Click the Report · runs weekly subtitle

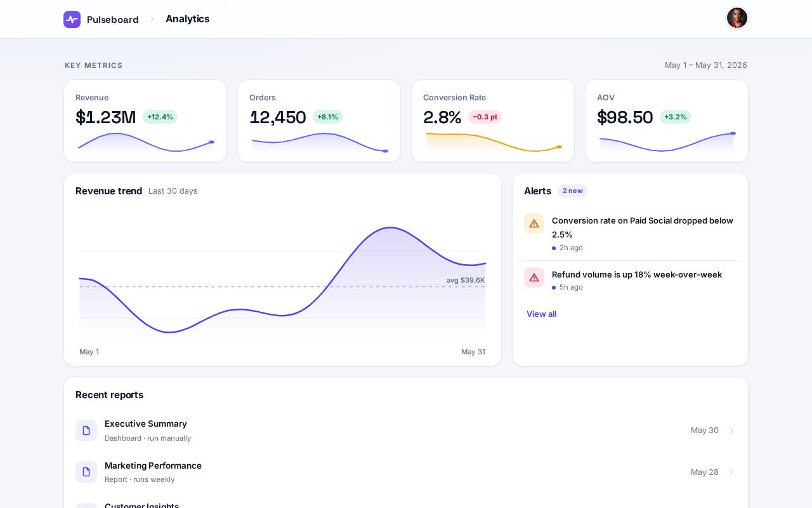click(140, 479)
